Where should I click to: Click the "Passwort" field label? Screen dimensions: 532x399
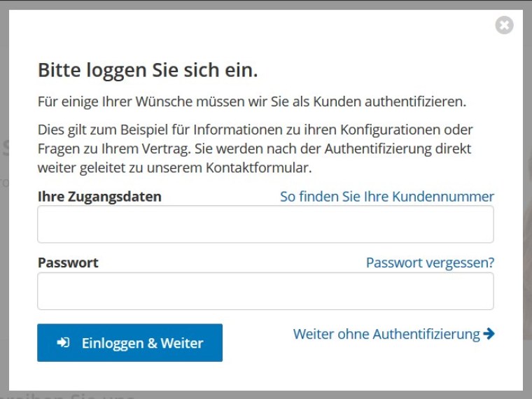68,262
